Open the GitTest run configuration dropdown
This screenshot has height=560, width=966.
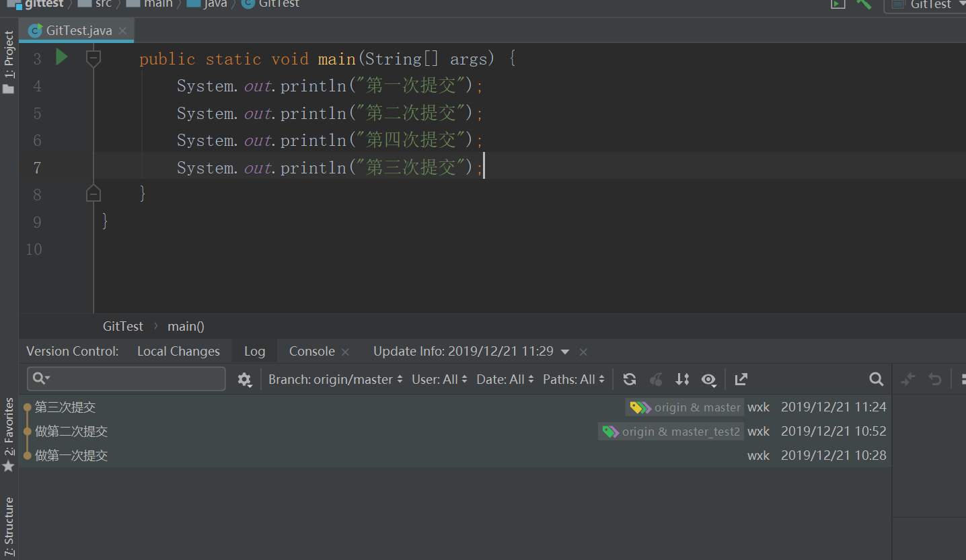click(x=928, y=5)
